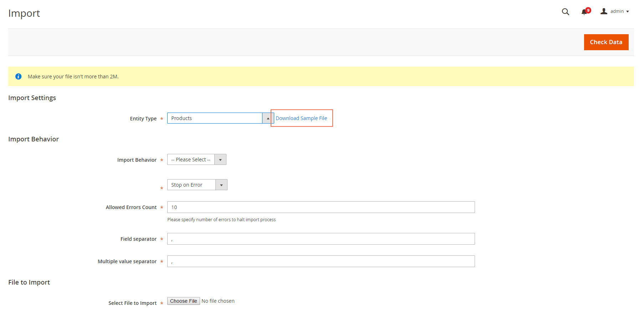Click the 'Import' page title
This screenshot has height=312, width=644.
pos(24,13)
